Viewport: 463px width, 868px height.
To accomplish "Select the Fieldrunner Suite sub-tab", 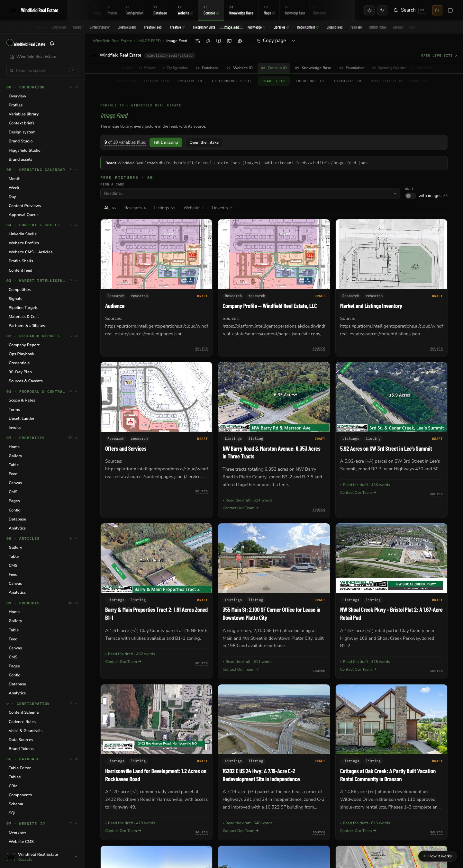I will coord(232,81).
